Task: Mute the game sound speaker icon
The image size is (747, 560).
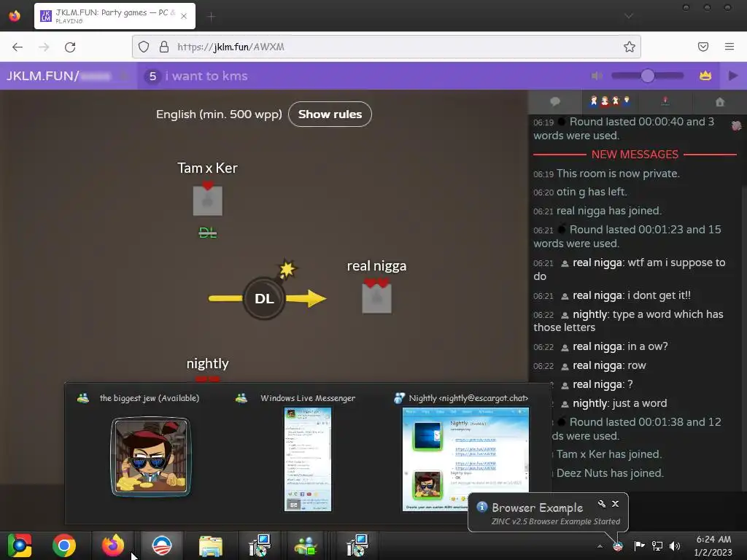Action: tap(596, 76)
